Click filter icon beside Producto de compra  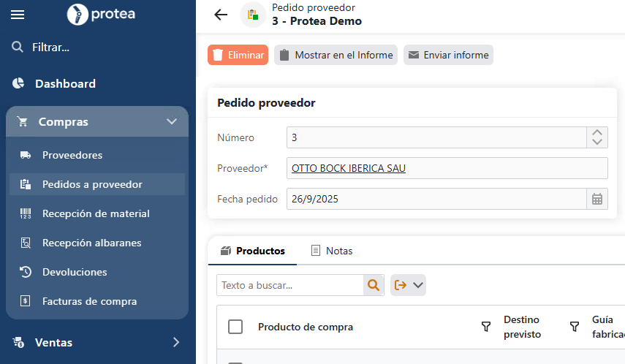point(485,327)
